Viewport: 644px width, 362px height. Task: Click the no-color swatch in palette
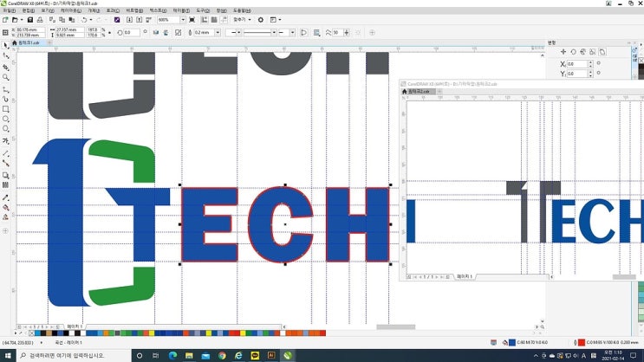pyautogui.click(x=32, y=333)
